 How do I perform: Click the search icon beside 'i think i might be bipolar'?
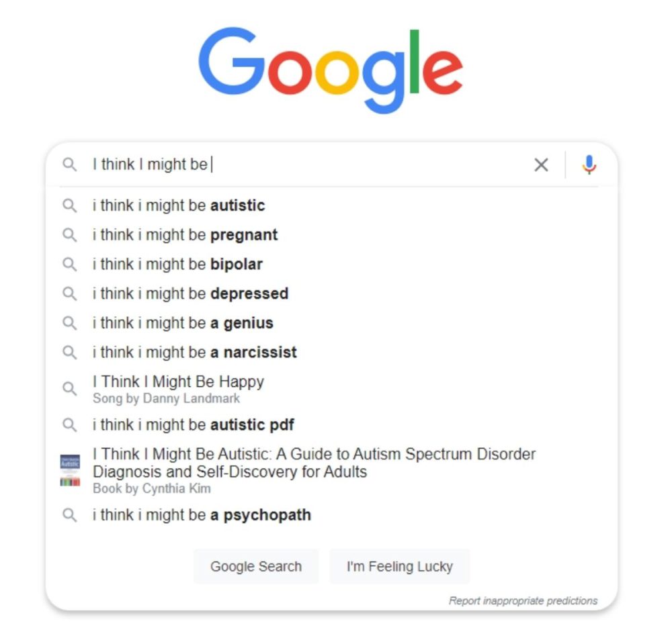69,264
